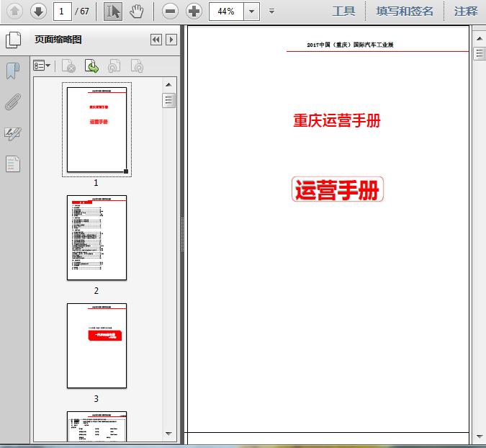
Task: Open the signatures panel
Action: point(13,134)
